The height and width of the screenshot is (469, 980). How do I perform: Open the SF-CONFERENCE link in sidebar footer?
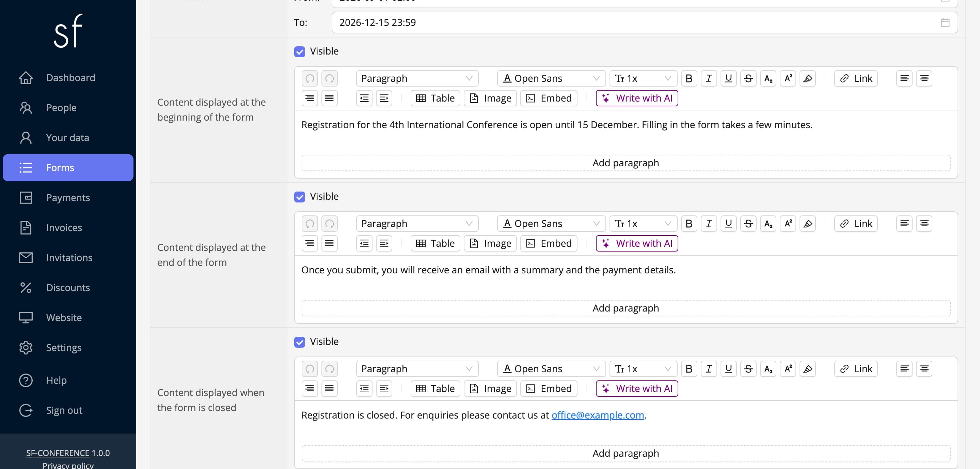click(x=58, y=453)
